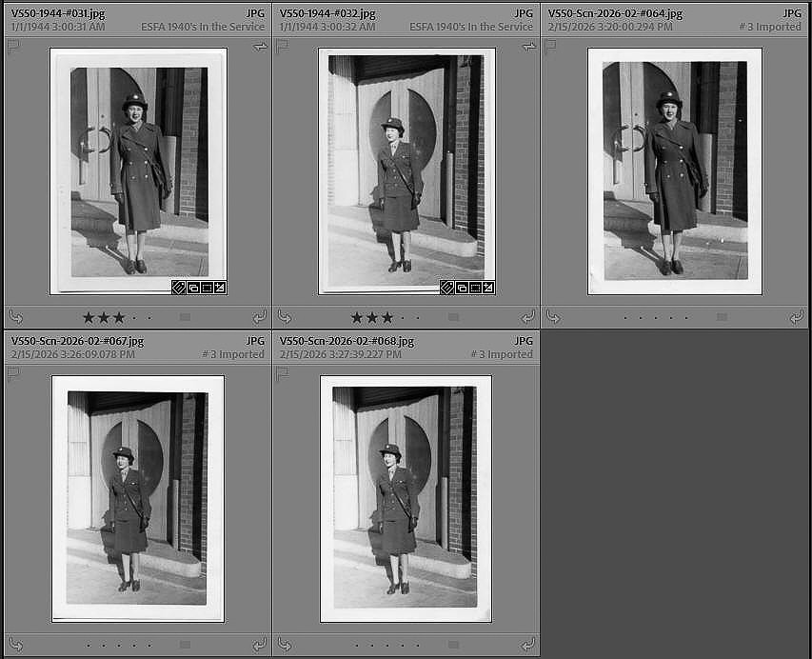Open the color label swatch for #032
This screenshot has width=812, height=659.
click(454, 317)
